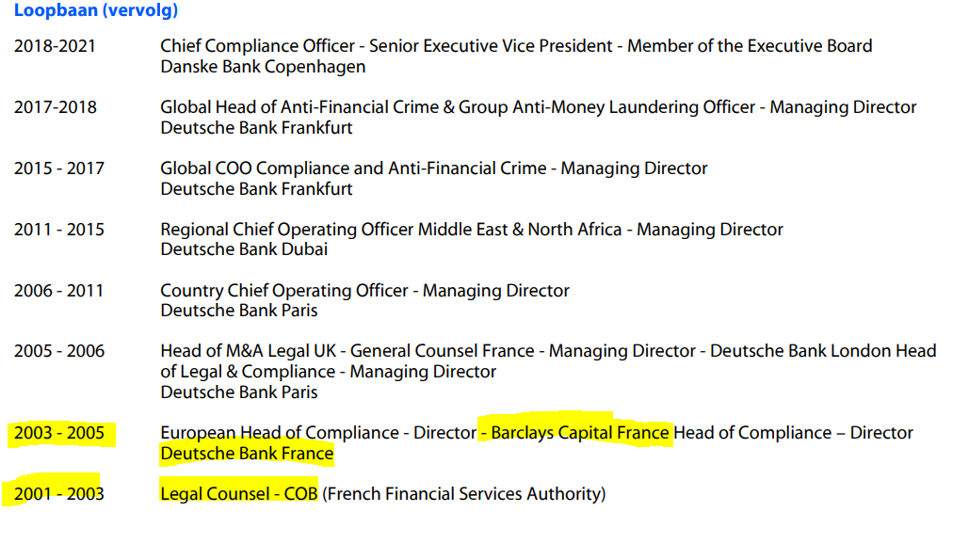Click the 2011 - 2015 date range
This screenshot has height=560, width=953.
(x=58, y=230)
